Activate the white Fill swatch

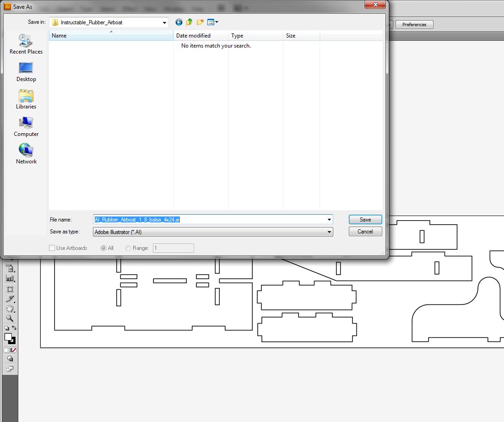coord(8,336)
